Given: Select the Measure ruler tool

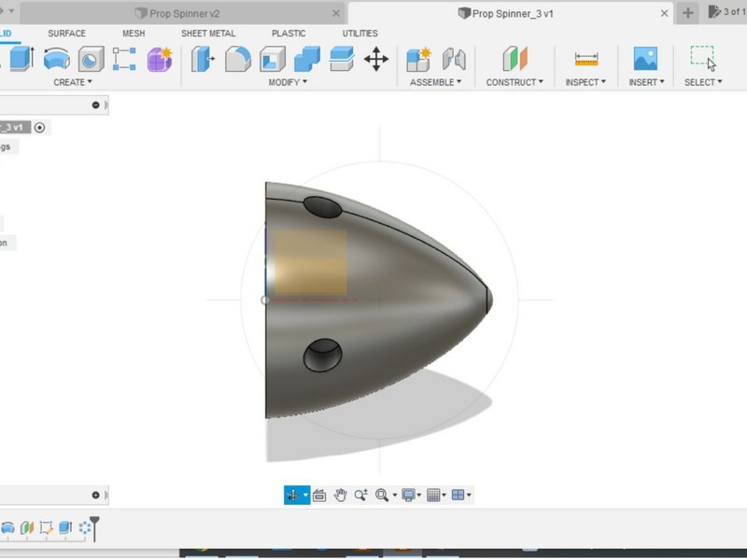Looking at the screenshot, I should tap(586, 59).
